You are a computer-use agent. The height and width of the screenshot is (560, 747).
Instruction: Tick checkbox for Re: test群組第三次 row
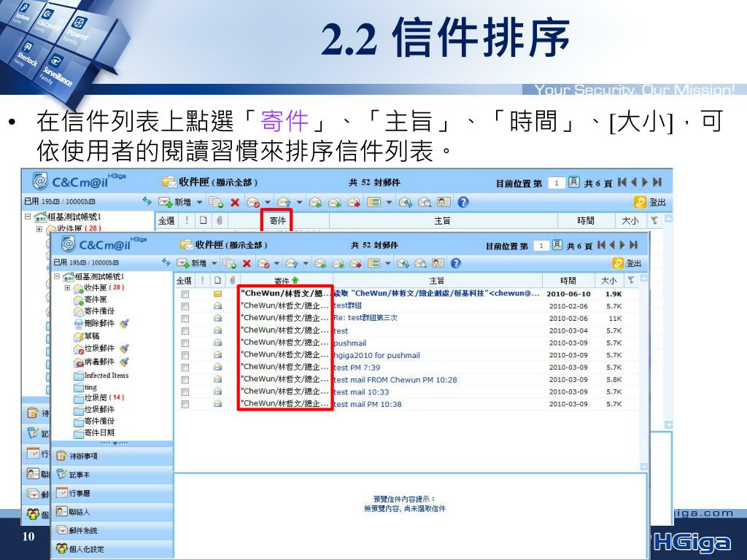click(185, 319)
